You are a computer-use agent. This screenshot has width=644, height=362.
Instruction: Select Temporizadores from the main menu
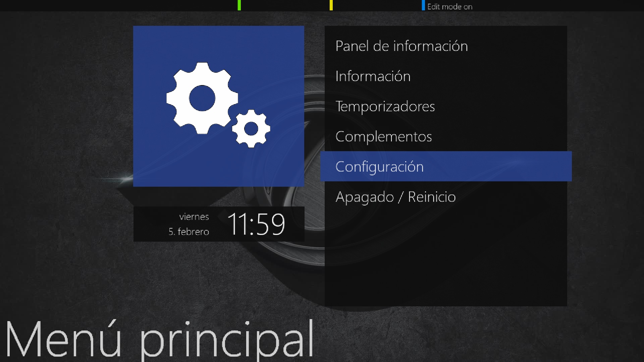(x=446, y=106)
